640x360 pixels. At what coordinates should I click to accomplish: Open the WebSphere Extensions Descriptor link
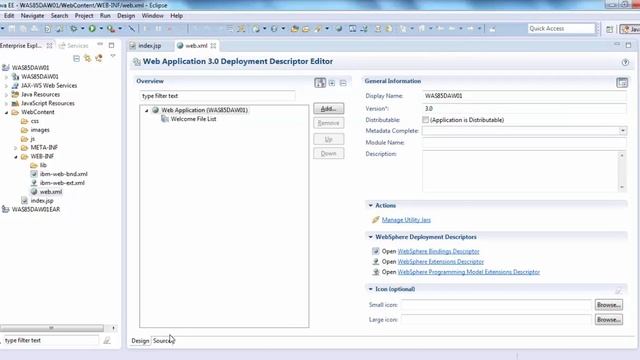coord(440,261)
